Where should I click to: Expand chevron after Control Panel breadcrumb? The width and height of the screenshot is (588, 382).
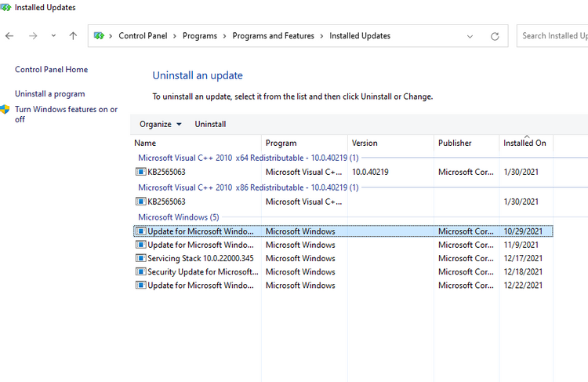coord(175,36)
